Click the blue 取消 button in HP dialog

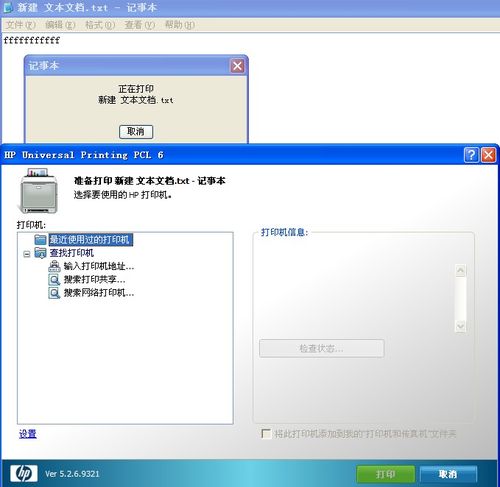[x=448, y=474]
